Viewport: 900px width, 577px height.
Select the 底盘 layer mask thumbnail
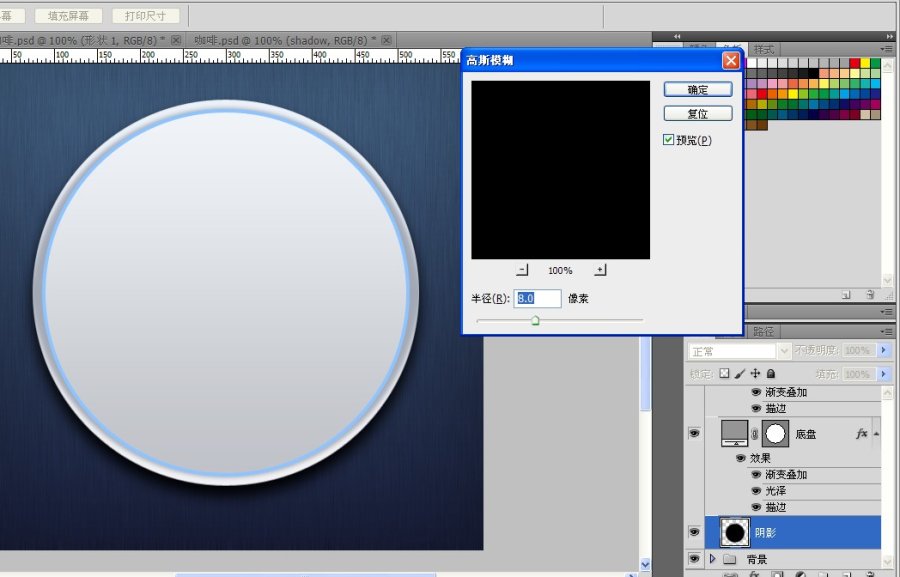775,433
